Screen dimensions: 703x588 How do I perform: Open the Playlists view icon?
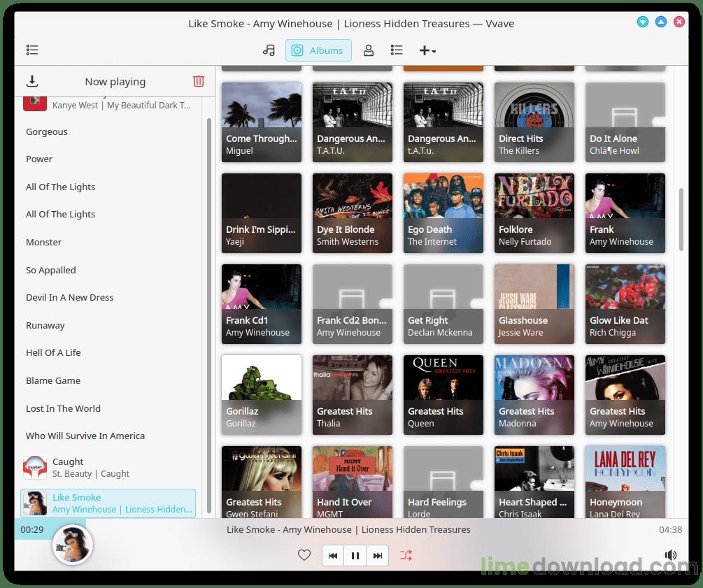pos(397,50)
